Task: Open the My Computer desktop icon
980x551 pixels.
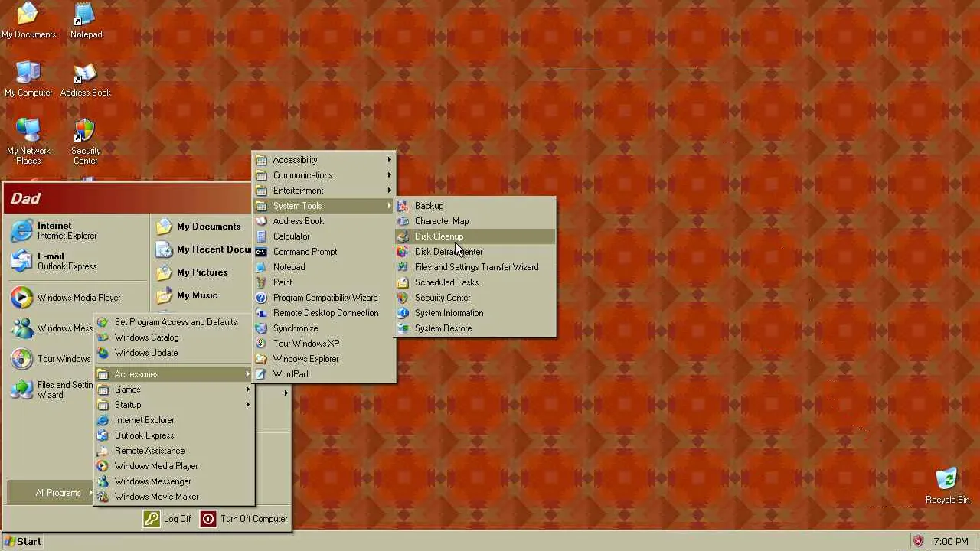Action: (x=28, y=79)
